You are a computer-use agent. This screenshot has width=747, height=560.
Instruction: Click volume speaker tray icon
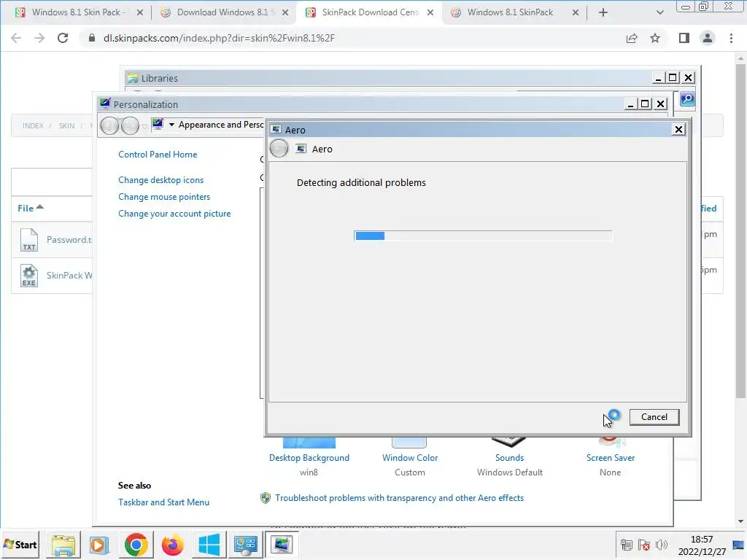click(x=662, y=545)
